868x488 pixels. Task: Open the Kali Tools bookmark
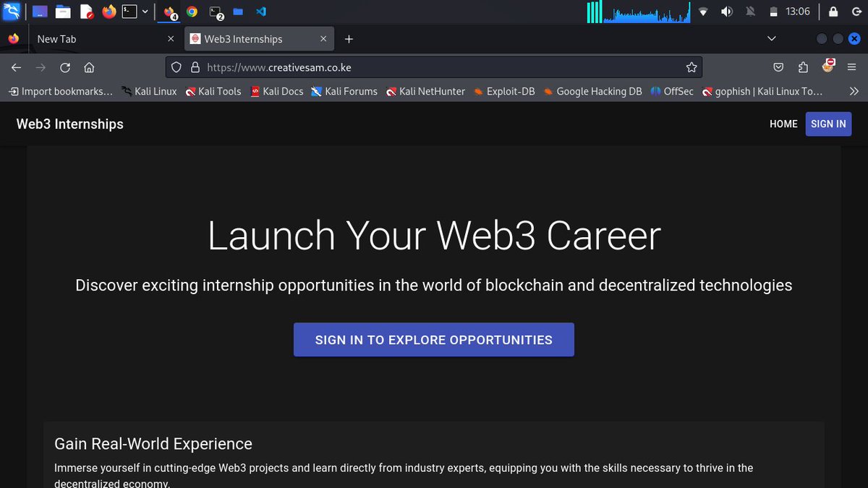[x=213, y=91]
